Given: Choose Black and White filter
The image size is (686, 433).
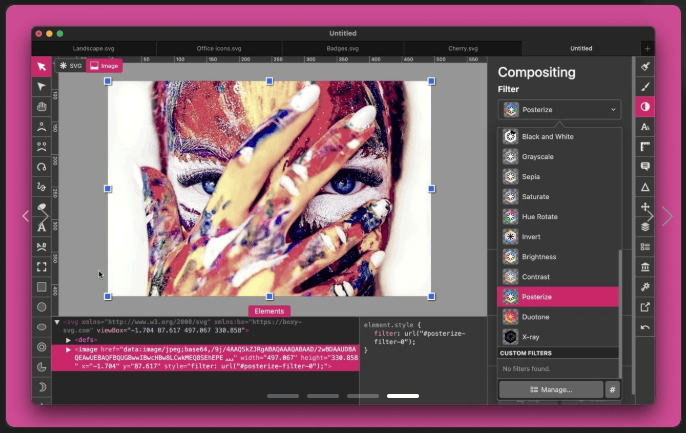Looking at the screenshot, I should [x=558, y=136].
